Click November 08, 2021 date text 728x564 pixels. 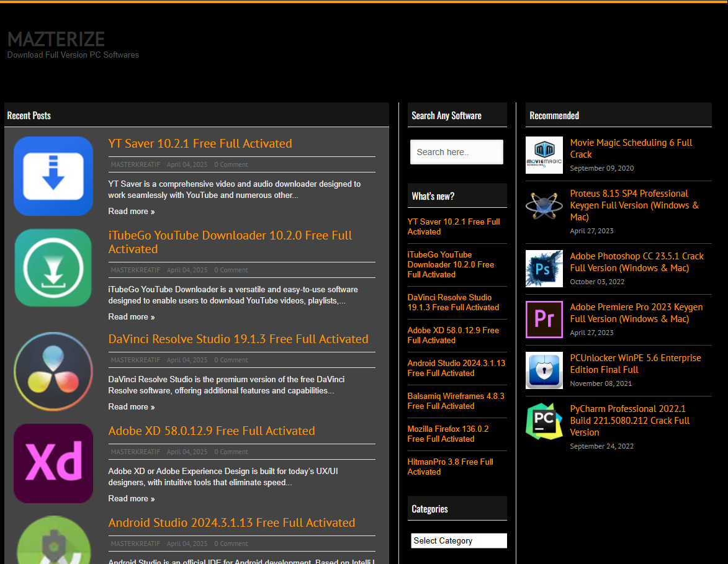click(601, 383)
